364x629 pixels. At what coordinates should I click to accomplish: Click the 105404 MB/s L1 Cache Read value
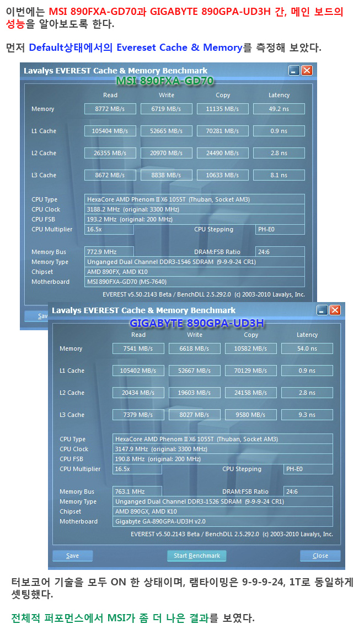110,131
